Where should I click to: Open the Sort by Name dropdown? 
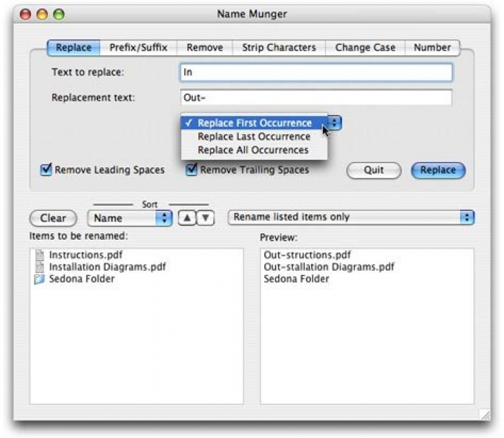(130, 218)
